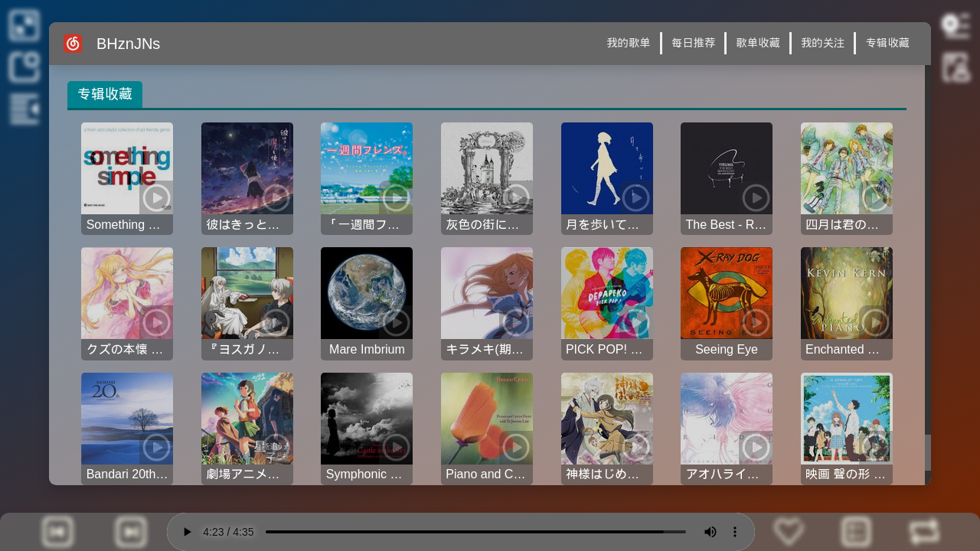Mute audio with the speaker icon
The image size is (980, 551).
[x=710, y=532]
